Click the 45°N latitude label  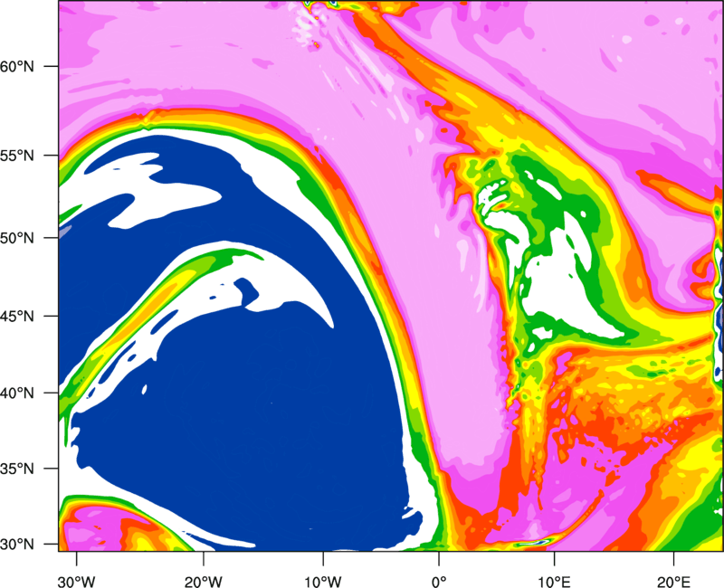(17, 316)
